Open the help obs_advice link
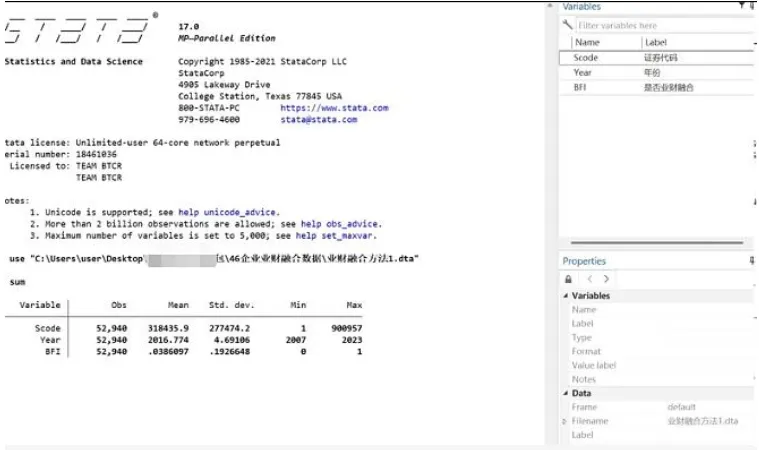 pos(341,224)
